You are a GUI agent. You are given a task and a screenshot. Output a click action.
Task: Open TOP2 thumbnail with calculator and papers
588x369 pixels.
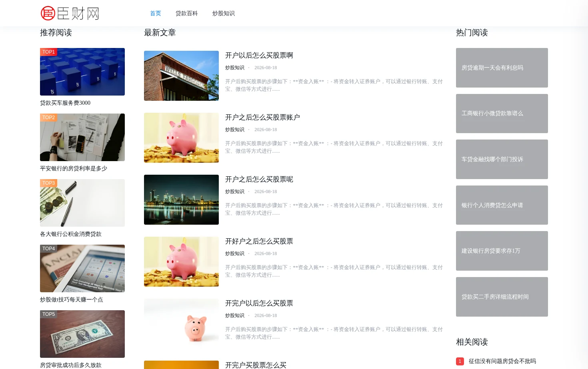[x=82, y=137]
